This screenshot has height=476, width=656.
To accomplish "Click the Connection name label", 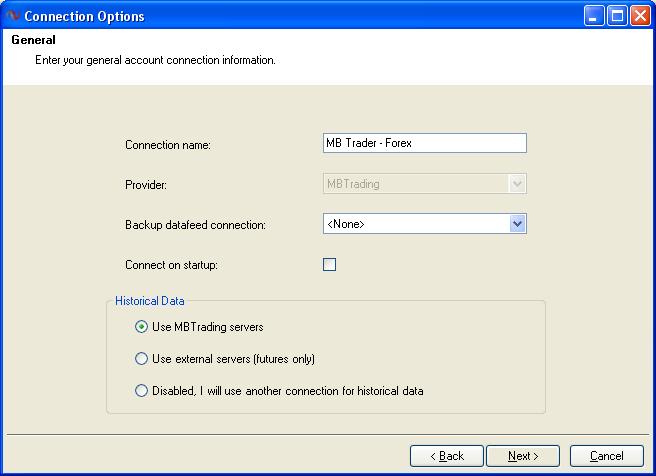I will (x=175, y=145).
